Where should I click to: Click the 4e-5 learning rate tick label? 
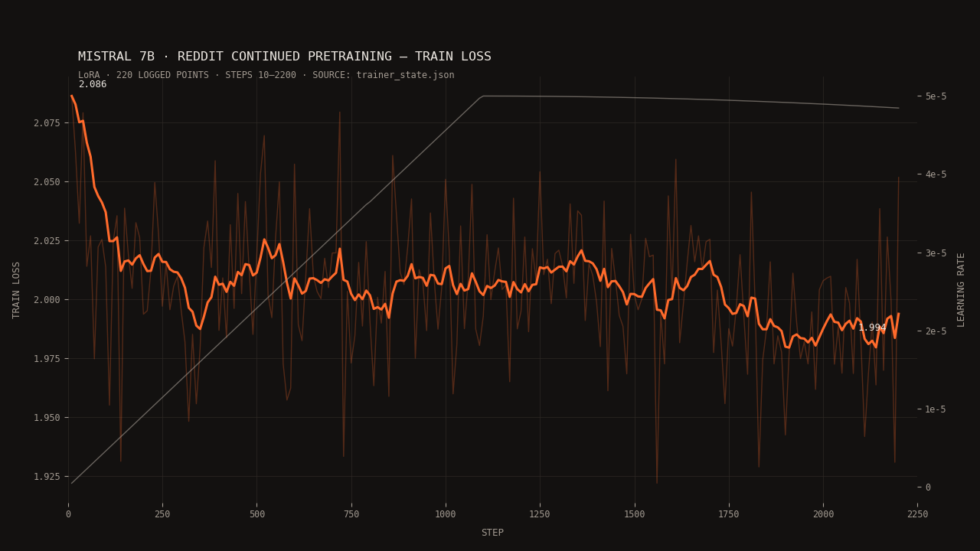(936, 174)
